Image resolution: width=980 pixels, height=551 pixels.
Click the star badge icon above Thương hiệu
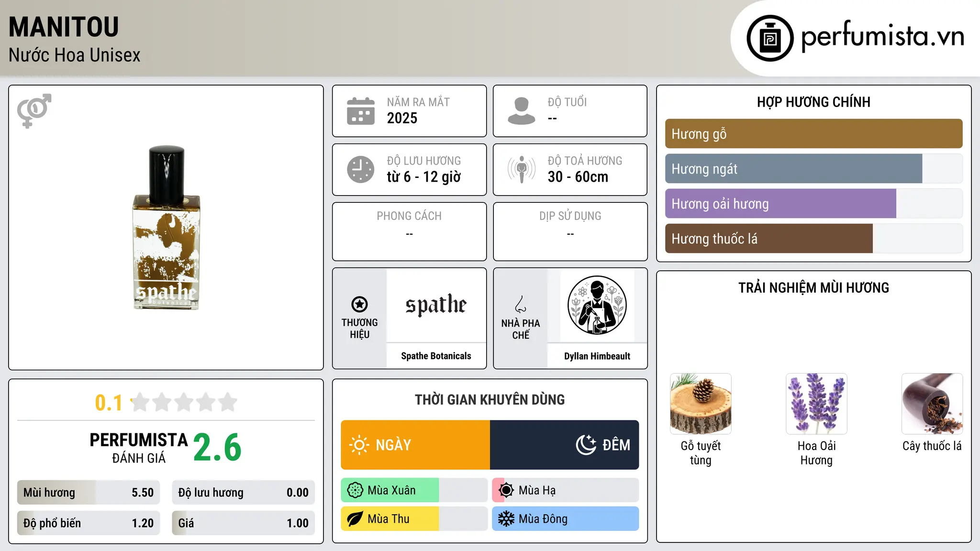359,304
